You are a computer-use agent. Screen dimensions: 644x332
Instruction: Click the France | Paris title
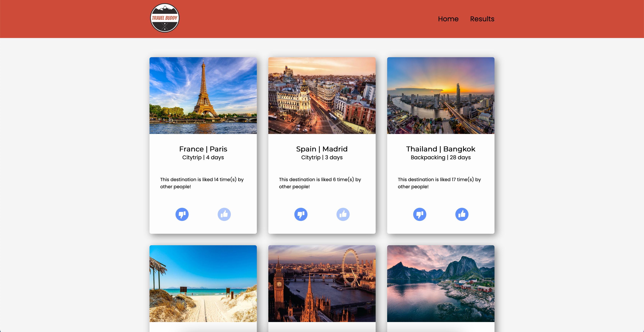pyautogui.click(x=203, y=149)
